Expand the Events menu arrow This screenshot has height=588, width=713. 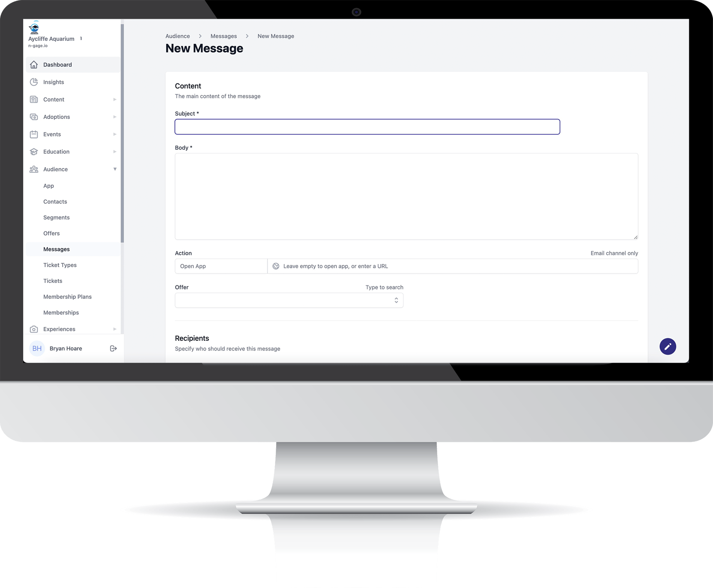point(115,134)
